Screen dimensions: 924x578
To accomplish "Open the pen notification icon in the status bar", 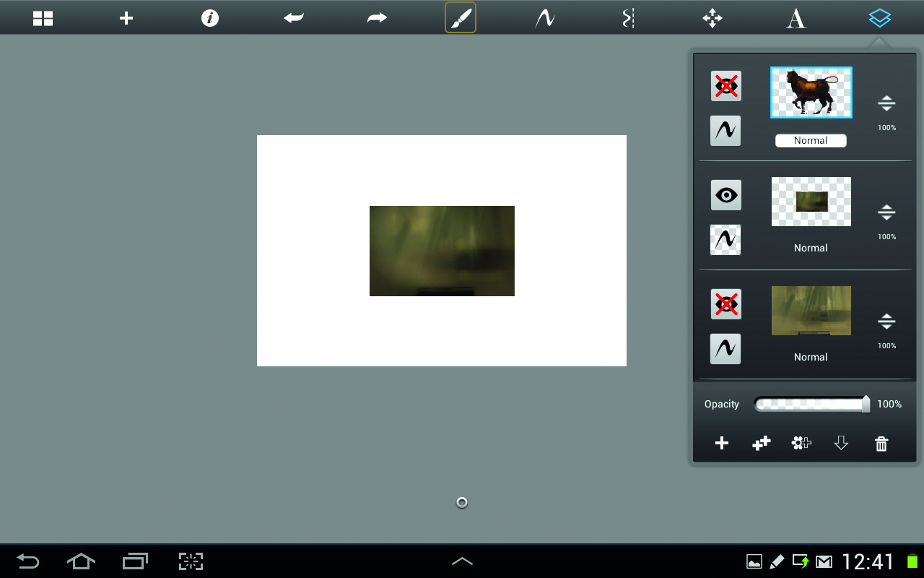I will [x=777, y=561].
